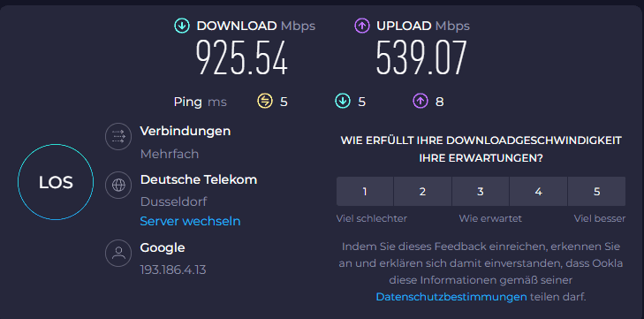Select rating 5 Viel besser
This screenshot has height=319, width=644.
[597, 191]
